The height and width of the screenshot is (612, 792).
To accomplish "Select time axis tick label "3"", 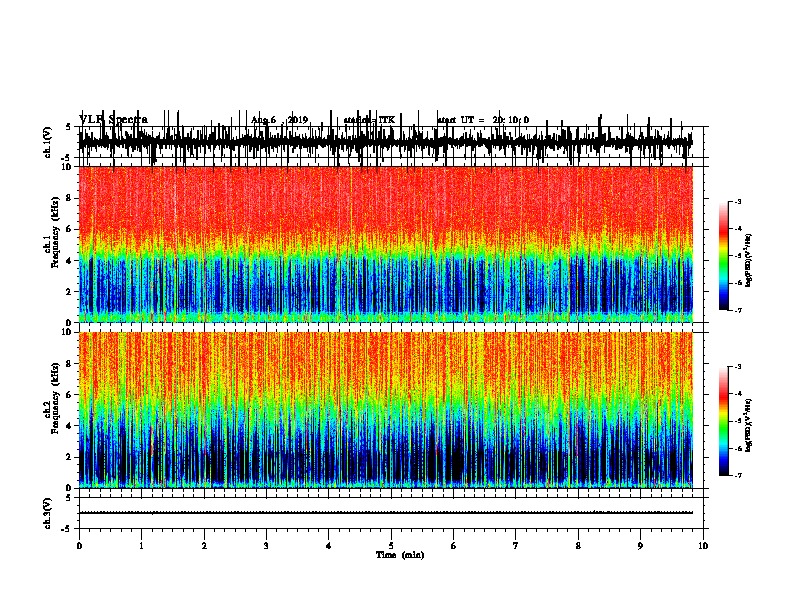I will [266, 546].
